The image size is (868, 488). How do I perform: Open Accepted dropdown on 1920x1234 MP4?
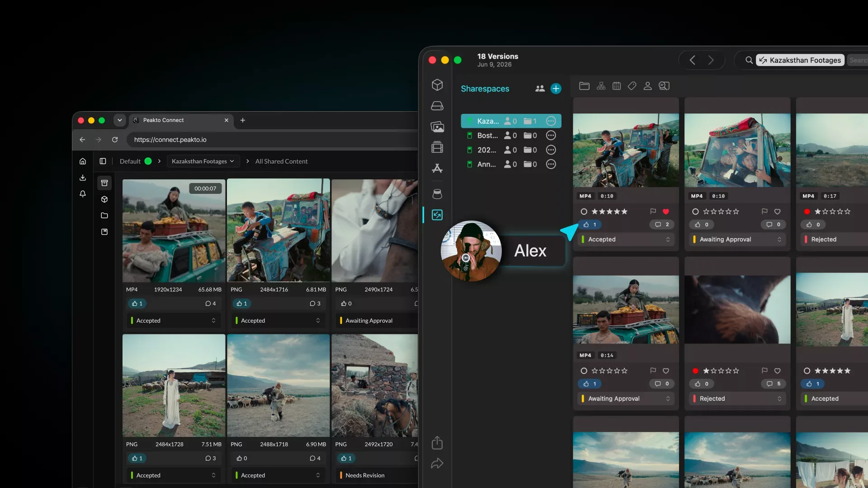(174, 320)
